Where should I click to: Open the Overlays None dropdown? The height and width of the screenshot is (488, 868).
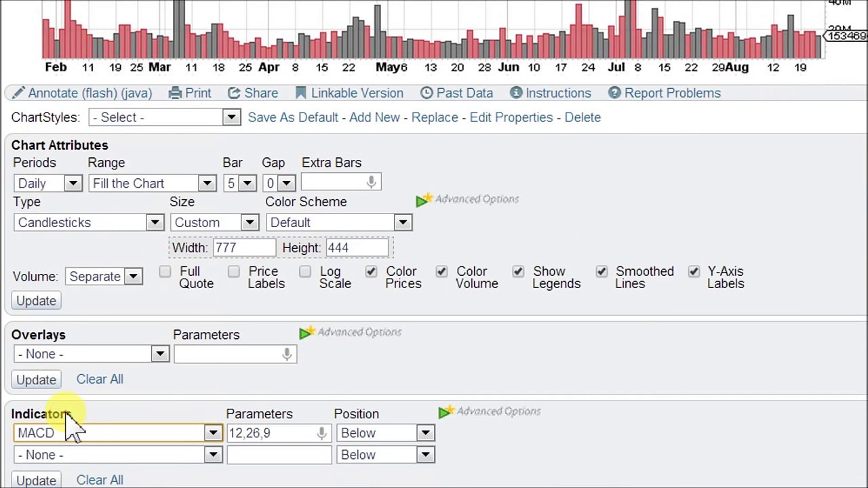[91, 354]
